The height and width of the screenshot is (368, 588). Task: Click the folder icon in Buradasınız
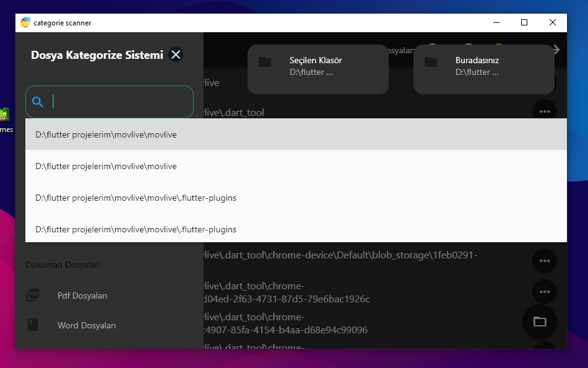click(431, 62)
